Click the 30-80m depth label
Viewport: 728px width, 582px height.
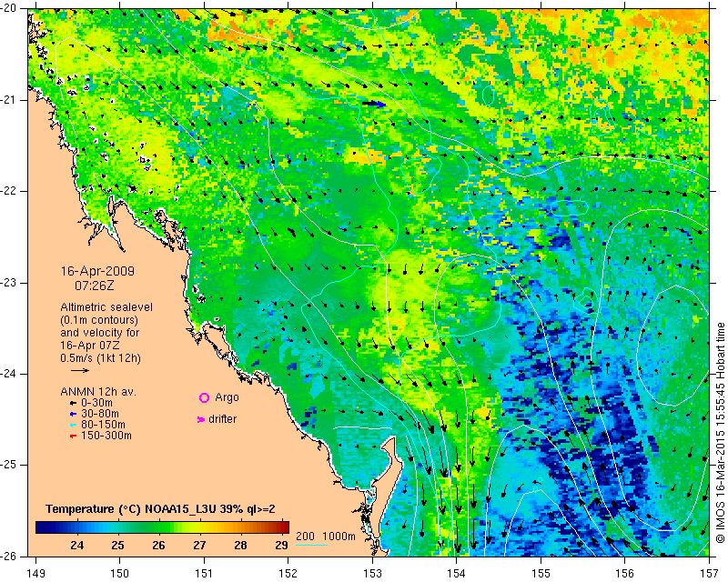[x=100, y=414]
